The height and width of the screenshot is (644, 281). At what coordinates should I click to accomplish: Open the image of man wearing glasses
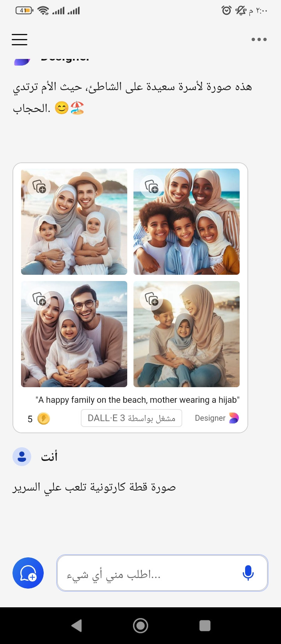pos(74,334)
